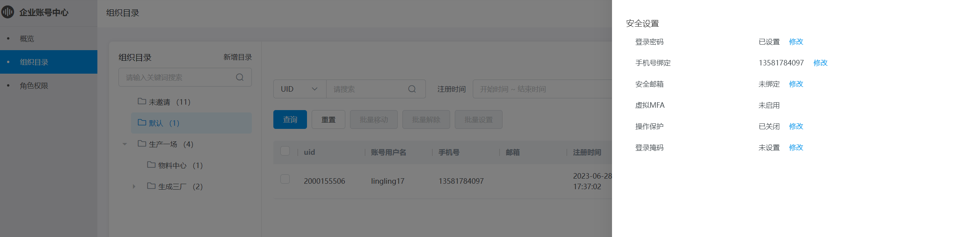Collapse the 生产一场 tree node arrow
This screenshot has width=980, height=237.
click(125, 144)
